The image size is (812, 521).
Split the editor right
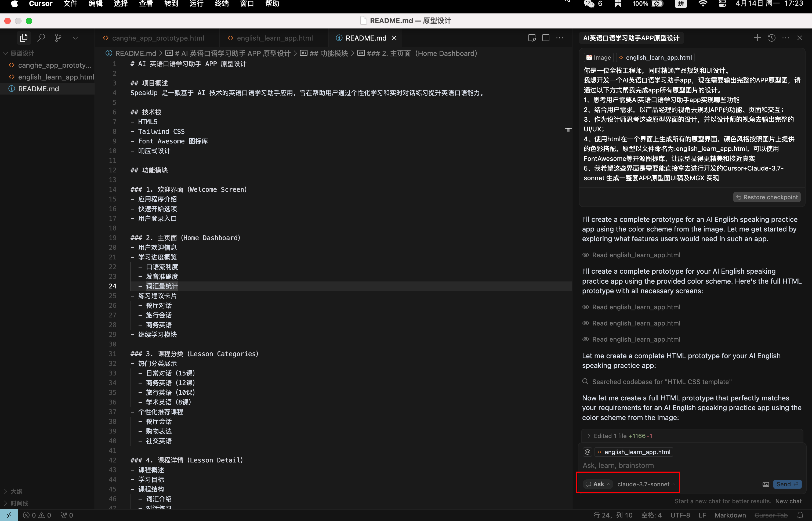pyautogui.click(x=546, y=38)
